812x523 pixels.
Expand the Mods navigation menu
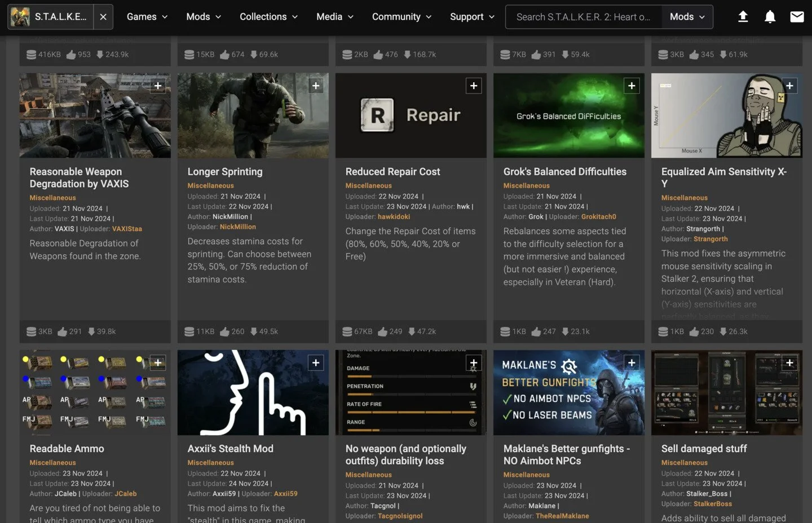pyautogui.click(x=204, y=17)
